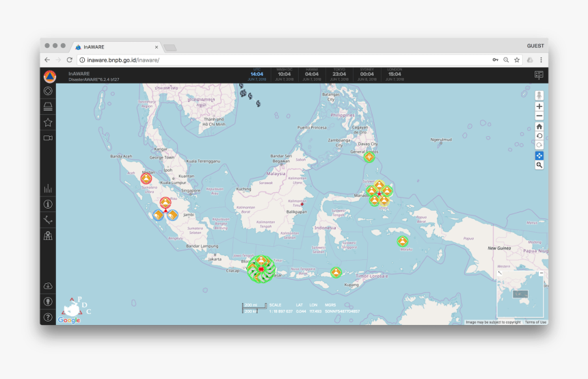The image size is (588, 379).
Task: Expand the hazards list panel top right
Action: [539, 75]
